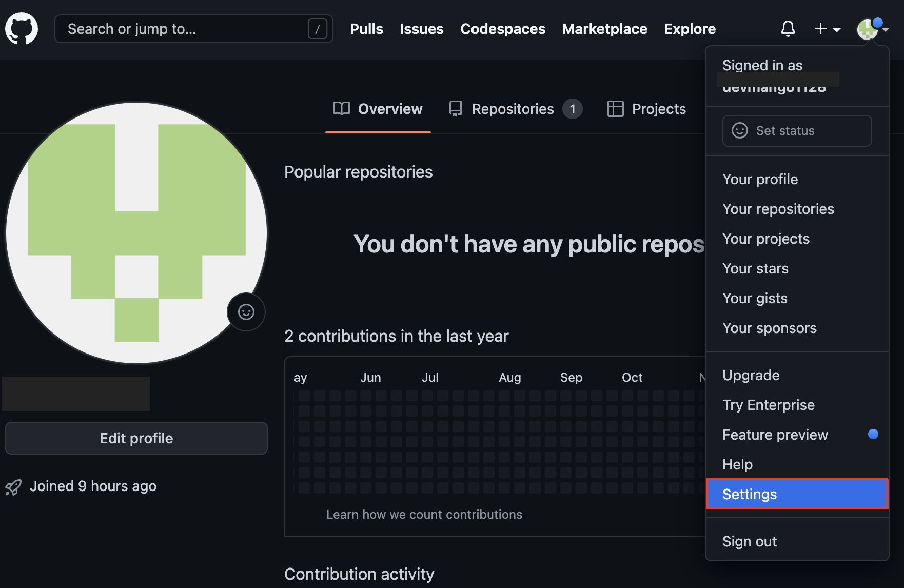Viewport: 904px width, 588px height.
Task: Click the Contribution activity heading
Action: click(x=359, y=574)
